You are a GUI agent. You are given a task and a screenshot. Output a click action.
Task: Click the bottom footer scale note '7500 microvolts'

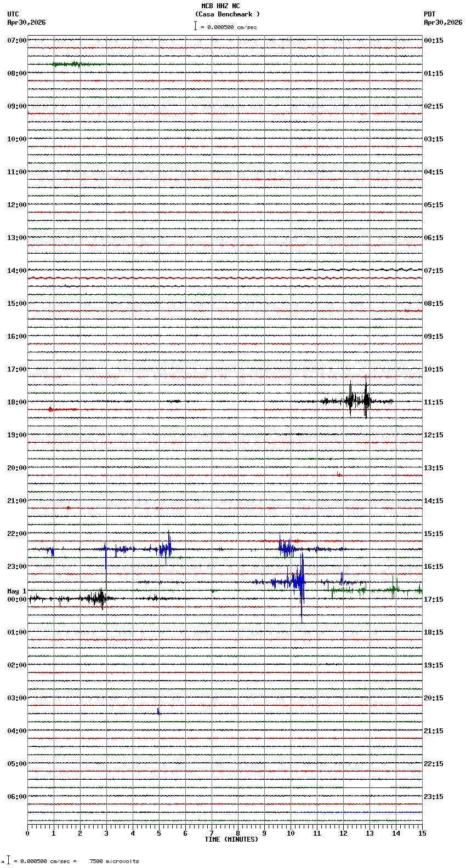pos(114,861)
